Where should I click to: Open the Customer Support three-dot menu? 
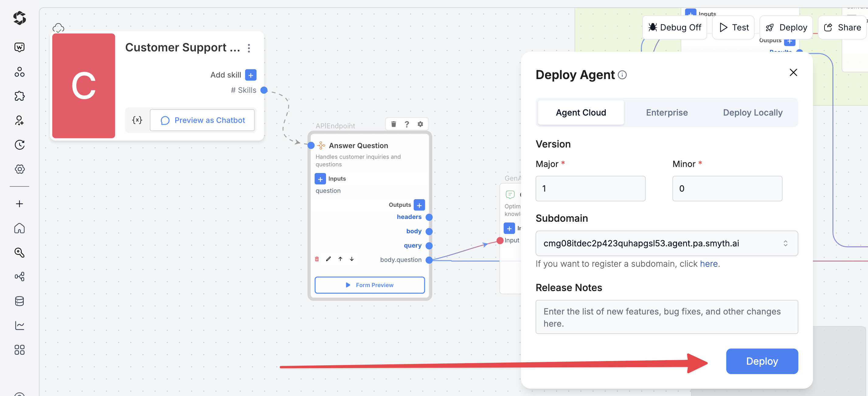(x=249, y=48)
